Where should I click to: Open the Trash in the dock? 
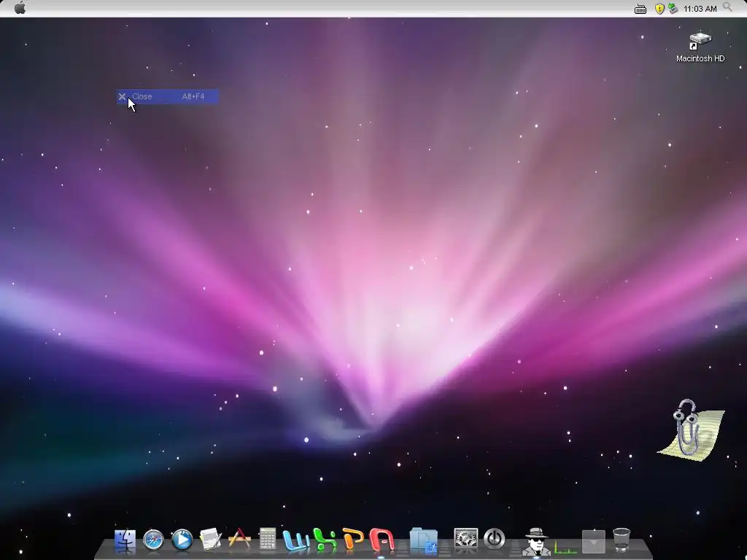tap(622, 540)
